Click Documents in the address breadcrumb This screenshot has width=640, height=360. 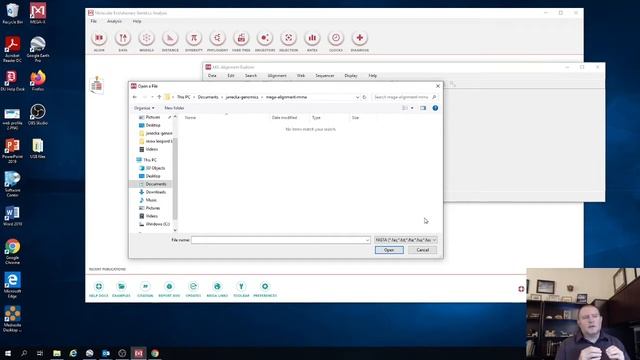coord(208,97)
